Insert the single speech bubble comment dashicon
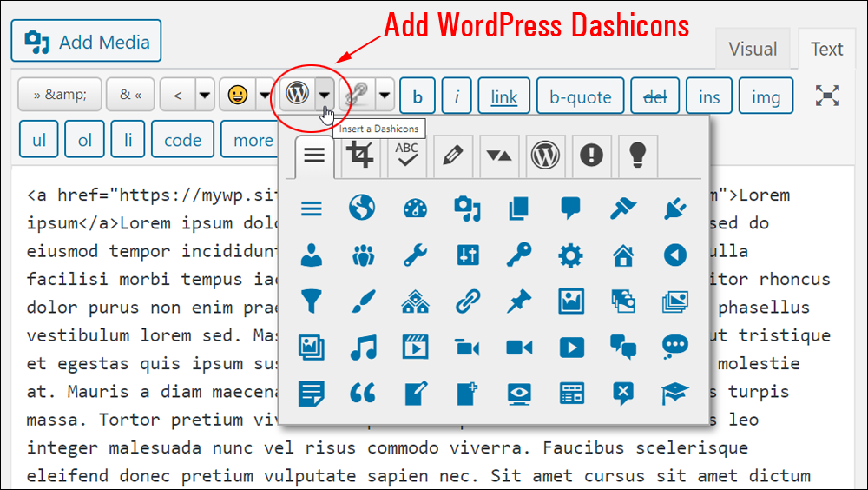868x490 pixels. (571, 209)
